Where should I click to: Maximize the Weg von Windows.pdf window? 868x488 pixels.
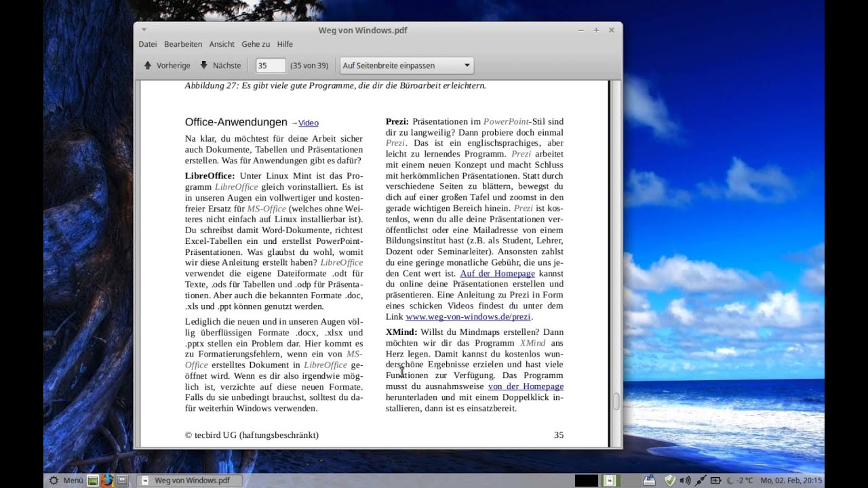pos(596,30)
